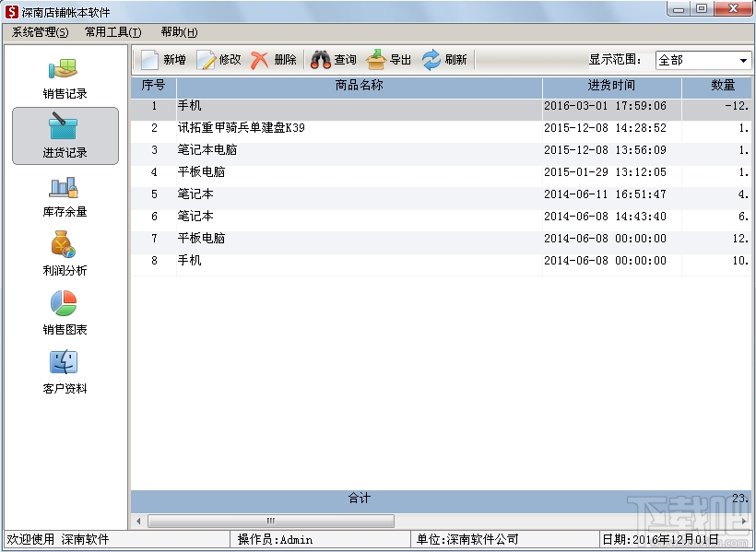756x552 pixels.
Task: Sort by the 序号 column header
Action: [153, 86]
